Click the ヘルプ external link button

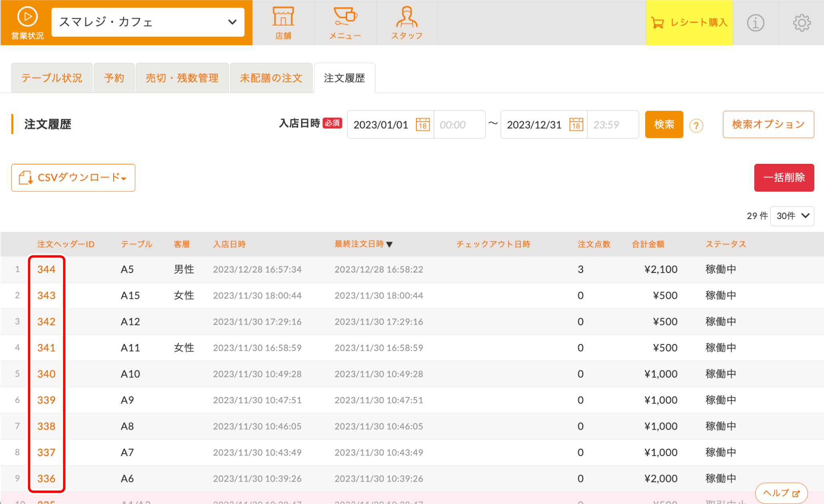coord(781,493)
